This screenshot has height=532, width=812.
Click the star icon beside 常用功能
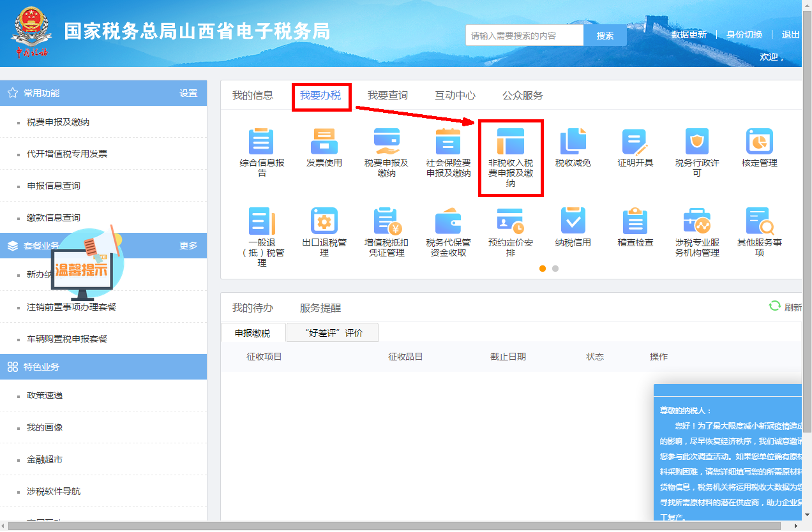pyautogui.click(x=13, y=93)
